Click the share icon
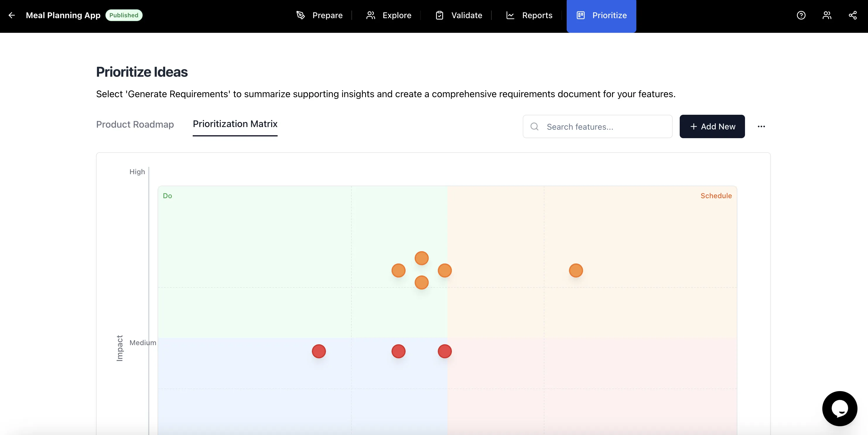 (x=852, y=15)
